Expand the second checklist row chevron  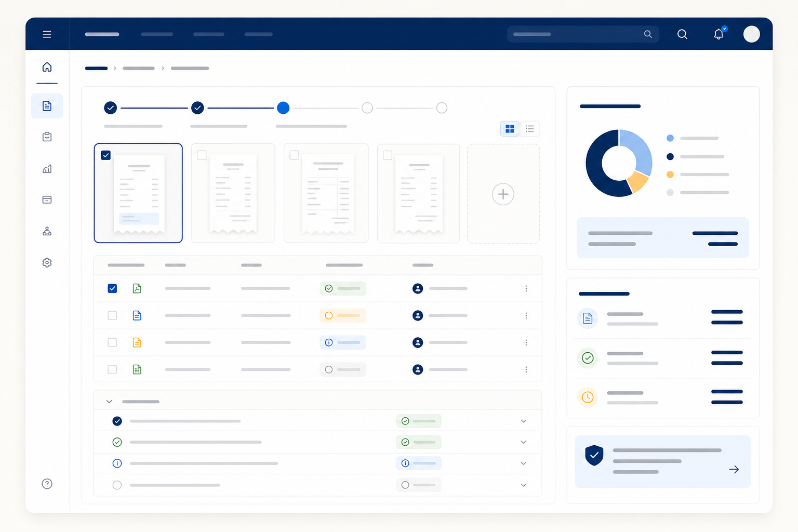tap(523, 442)
